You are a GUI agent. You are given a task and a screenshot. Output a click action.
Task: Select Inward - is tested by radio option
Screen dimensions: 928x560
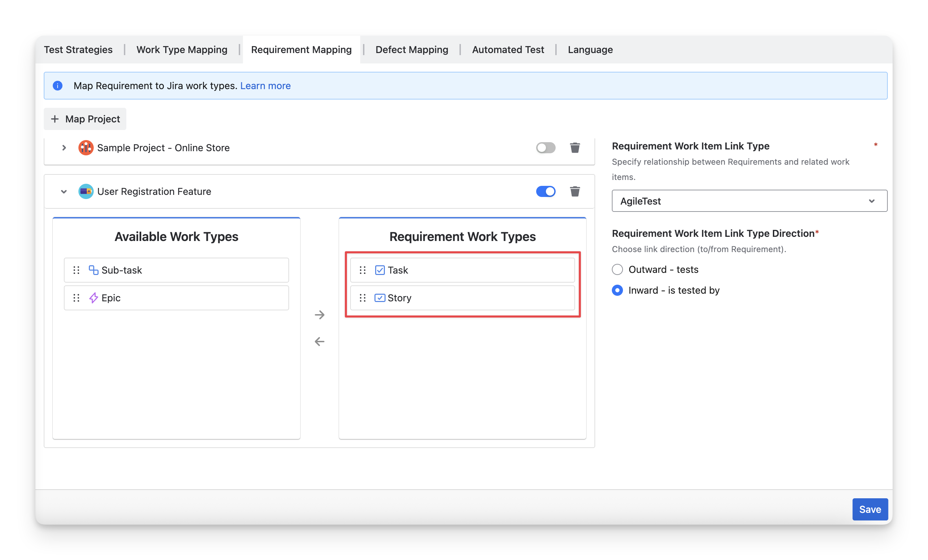pyautogui.click(x=617, y=290)
